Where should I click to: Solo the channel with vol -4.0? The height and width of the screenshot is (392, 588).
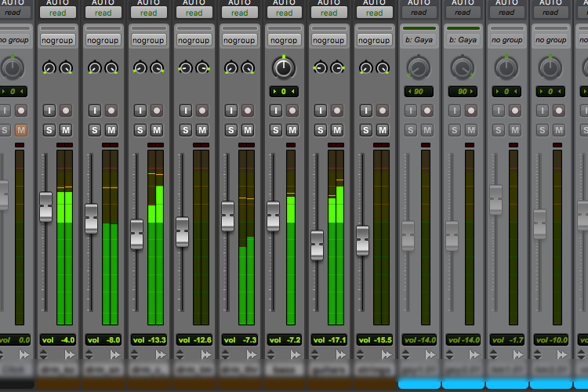pos(49,130)
